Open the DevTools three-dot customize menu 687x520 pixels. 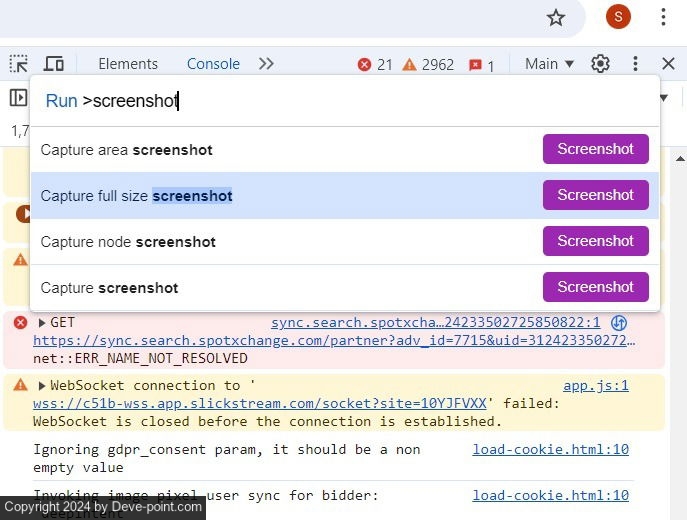pos(635,64)
